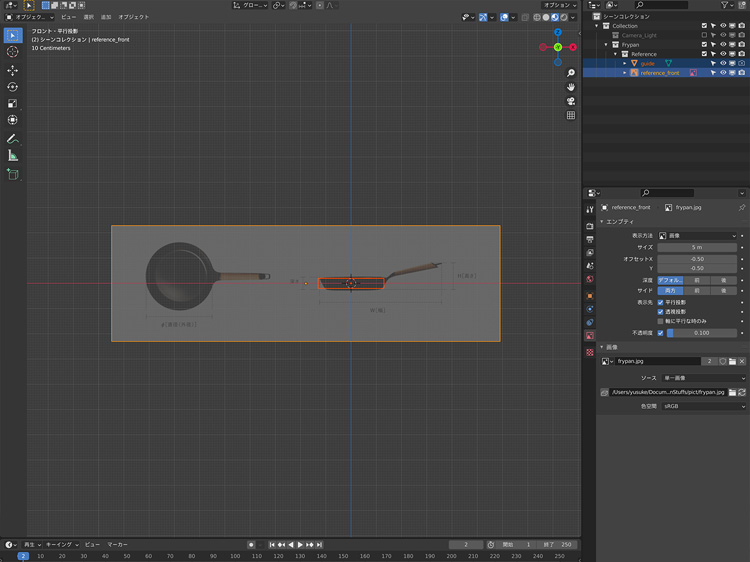Viewport: 750px width, 562px height.
Task: Select the Annotate pencil tool
Action: [13, 138]
